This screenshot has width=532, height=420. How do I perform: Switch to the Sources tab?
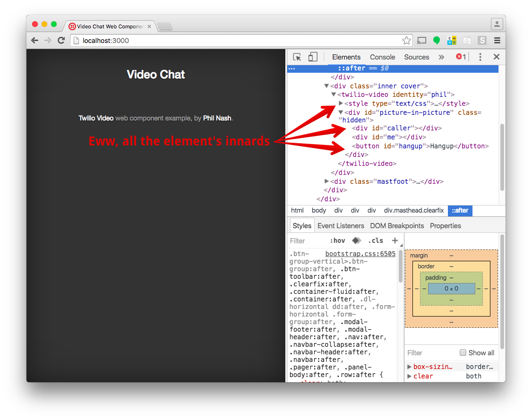point(416,57)
